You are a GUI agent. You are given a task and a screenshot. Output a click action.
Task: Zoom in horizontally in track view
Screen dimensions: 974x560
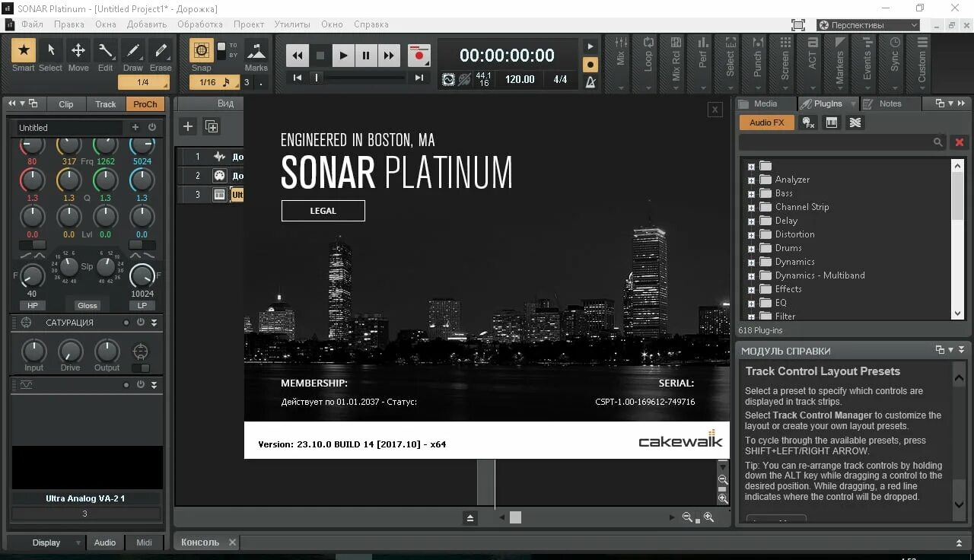[x=709, y=517]
